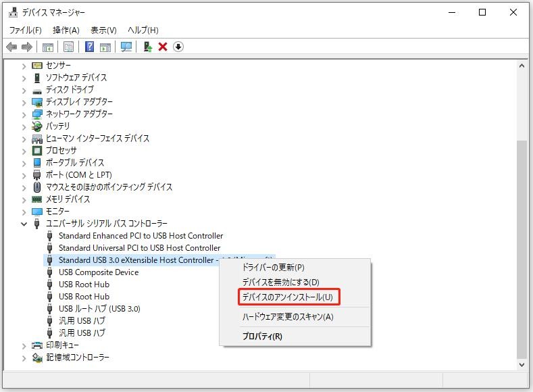533x392 pixels.
Task: Choose デバイスのアンインストール(U) from context menu
Action: pyautogui.click(x=288, y=297)
